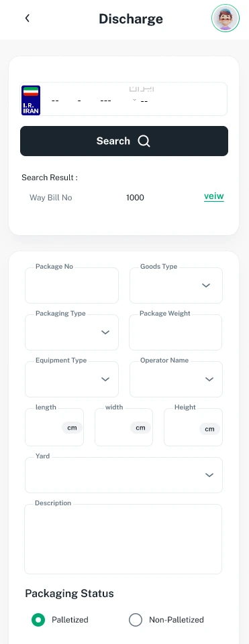Viewport: 249px width, 644px height.
Task: Click the cm unit badge in width field
Action: [140, 428]
